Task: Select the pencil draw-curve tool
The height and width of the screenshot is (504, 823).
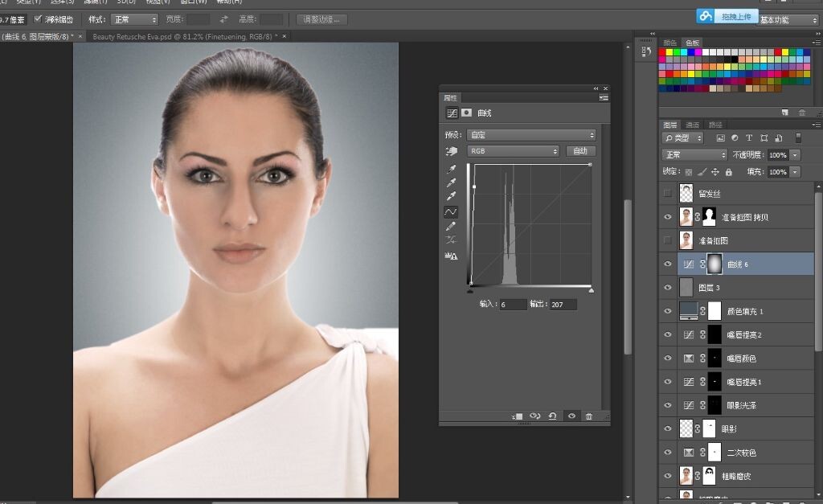Action: (451, 226)
